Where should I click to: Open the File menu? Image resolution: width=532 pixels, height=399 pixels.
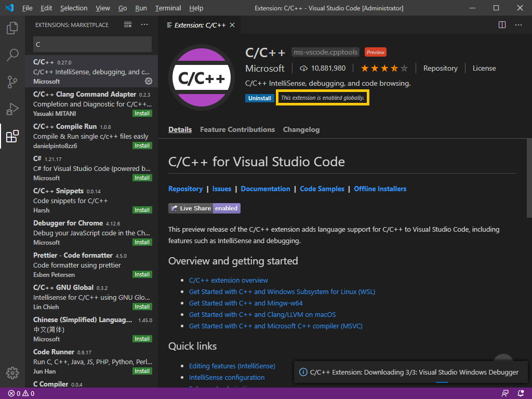(27, 8)
